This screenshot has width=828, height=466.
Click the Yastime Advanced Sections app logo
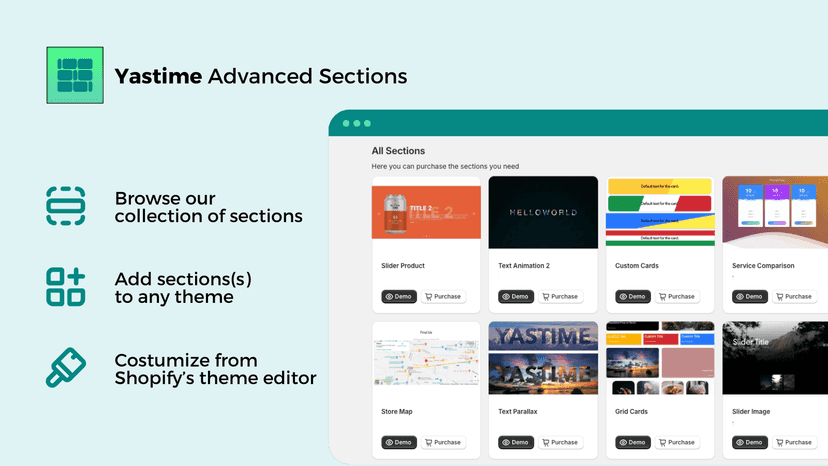point(75,75)
